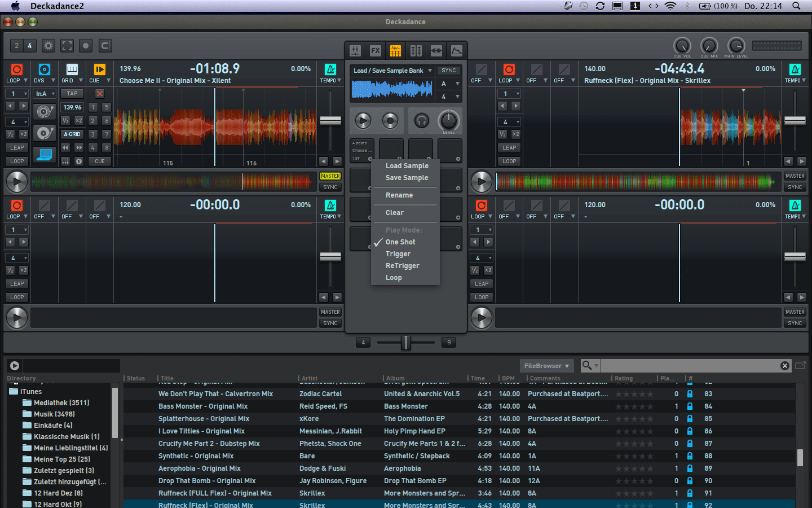
Task: Open the FX panel tab icon
Action: point(376,51)
